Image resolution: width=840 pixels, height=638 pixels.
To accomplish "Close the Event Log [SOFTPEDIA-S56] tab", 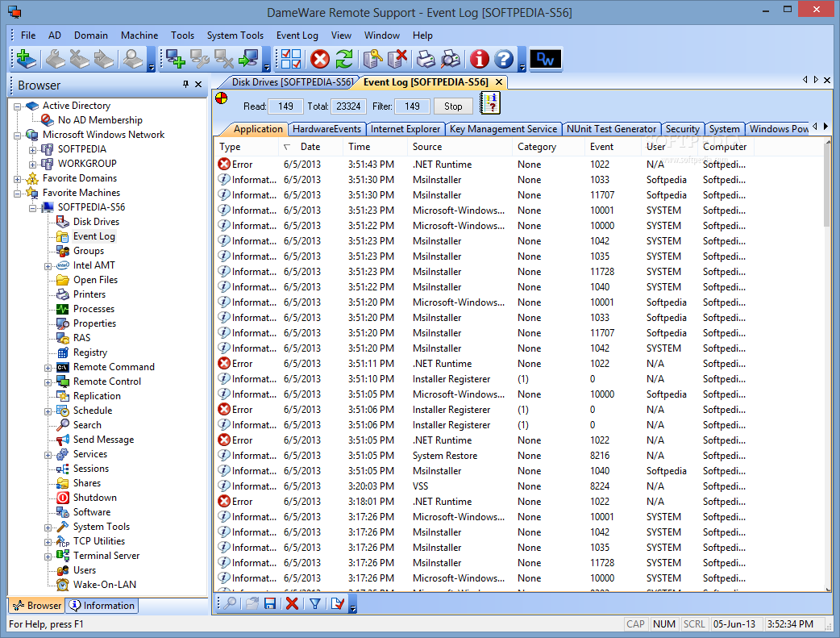I will pyautogui.click(x=499, y=82).
